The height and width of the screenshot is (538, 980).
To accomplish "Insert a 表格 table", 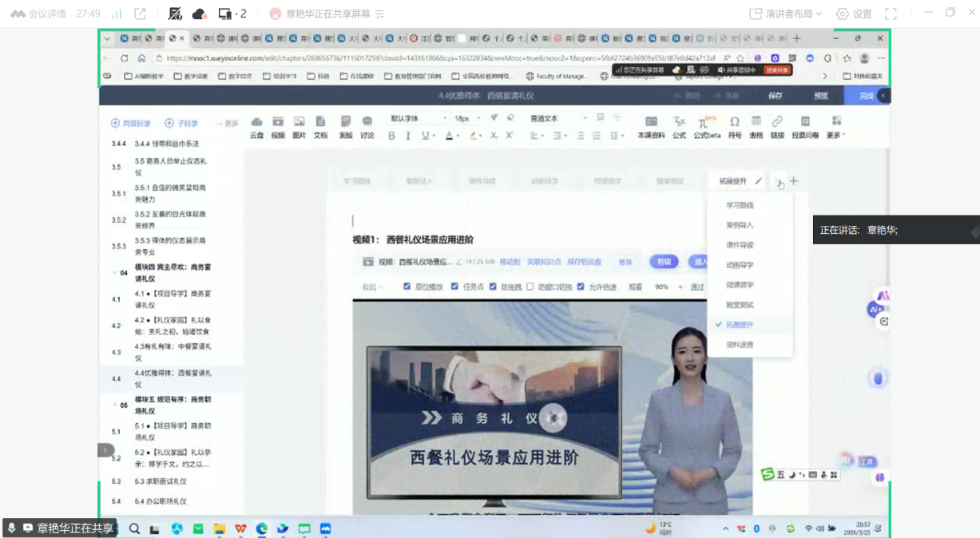I will pyautogui.click(x=756, y=127).
